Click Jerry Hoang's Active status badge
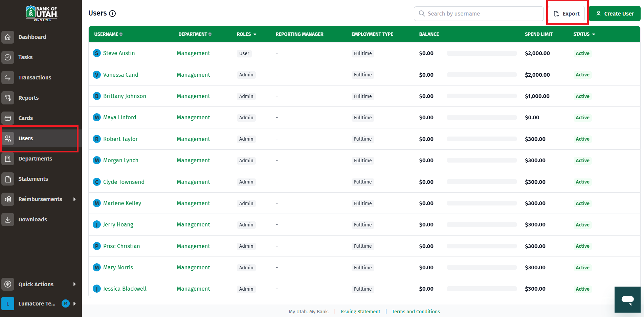This screenshot has width=644, height=317. [x=582, y=225]
